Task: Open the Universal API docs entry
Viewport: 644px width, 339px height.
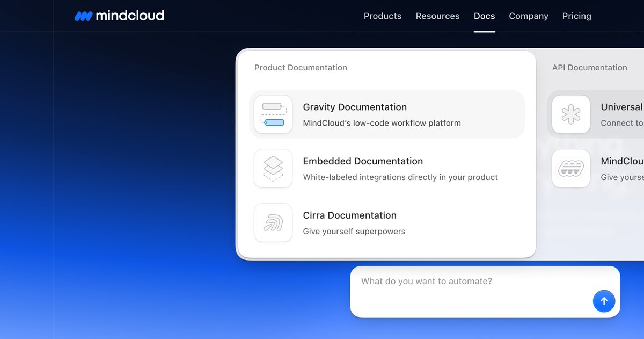Action: [596, 114]
